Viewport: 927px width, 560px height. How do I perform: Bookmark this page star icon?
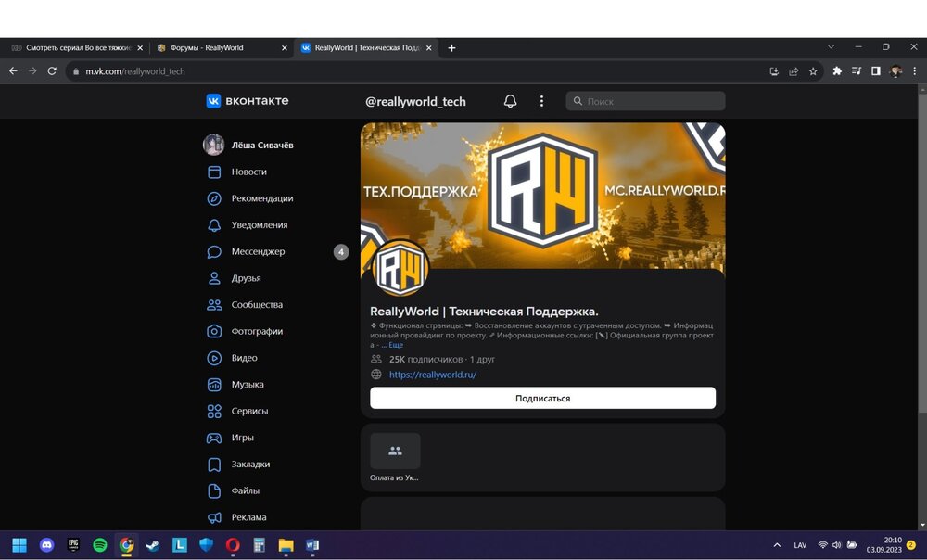[813, 71]
